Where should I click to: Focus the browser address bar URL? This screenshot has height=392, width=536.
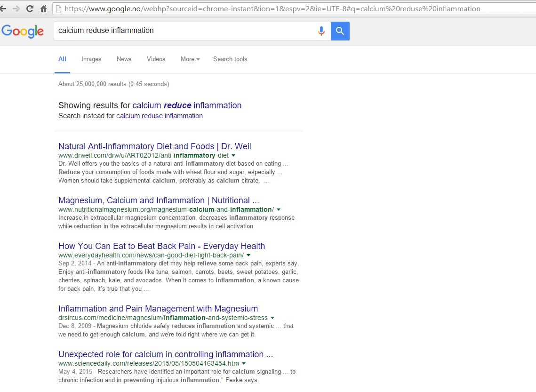272,9
